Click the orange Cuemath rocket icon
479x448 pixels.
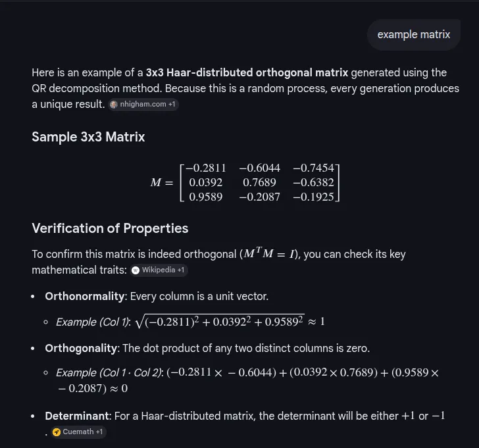click(57, 432)
